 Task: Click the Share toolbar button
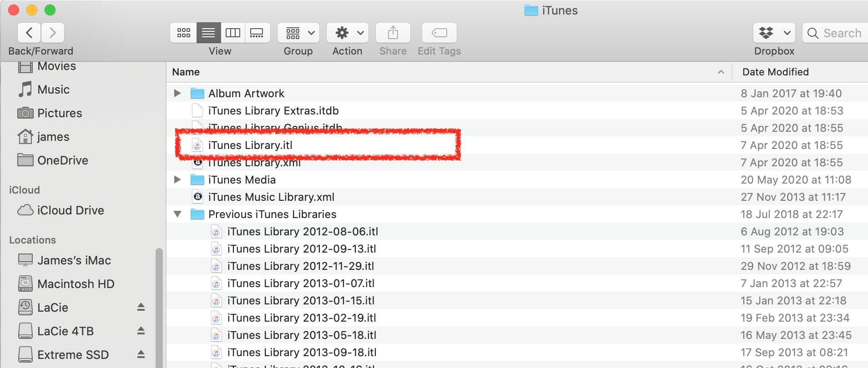coord(393,33)
